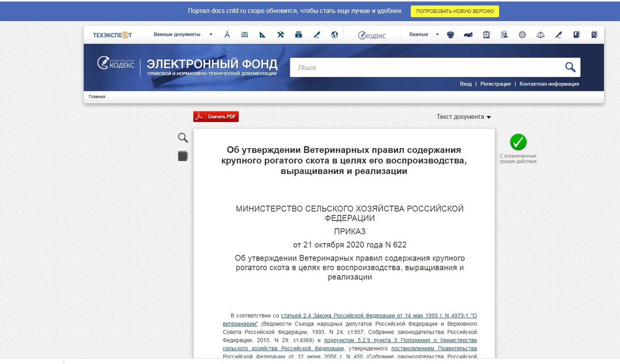Click the pen icon in Кодекс toolbar
This screenshot has height=364, width=620.
[x=558, y=35]
